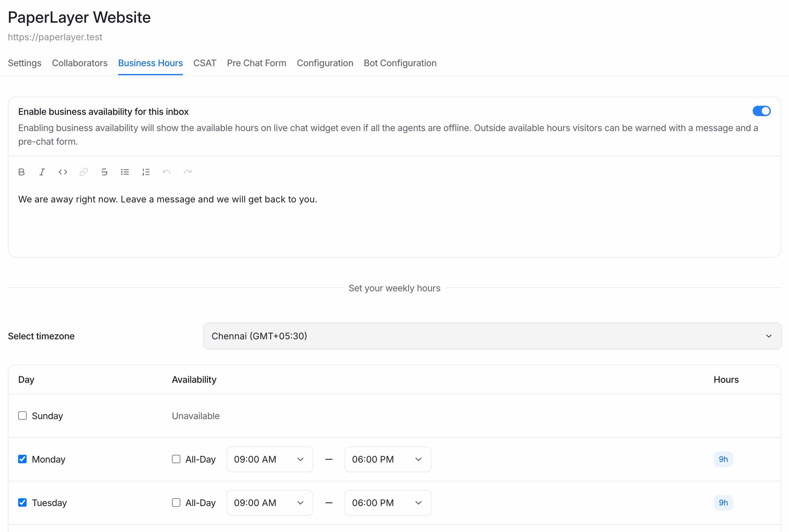789x532 pixels.
Task: Uncheck the Monday day checkbox
Action: (x=22, y=459)
